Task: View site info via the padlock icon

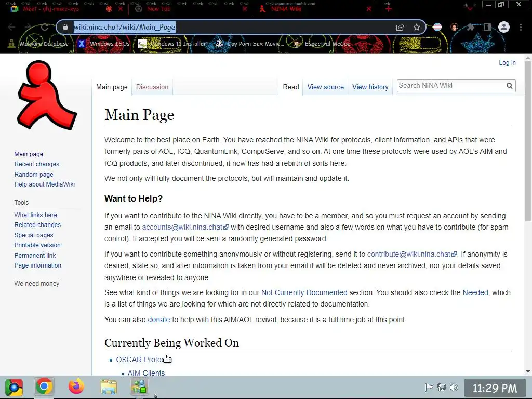Action: coord(65,27)
